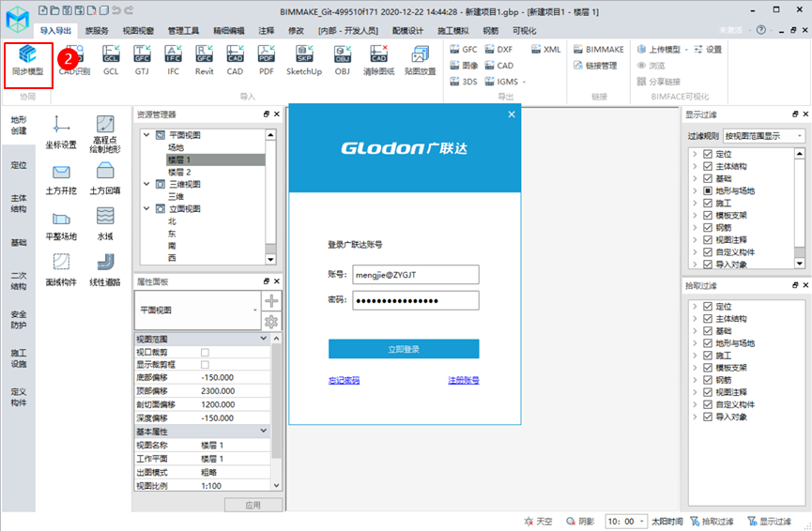The width and height of the screenshot is (812, 531).
Task: Collapse the 立面视图 tree node
Action: [146, 208]
